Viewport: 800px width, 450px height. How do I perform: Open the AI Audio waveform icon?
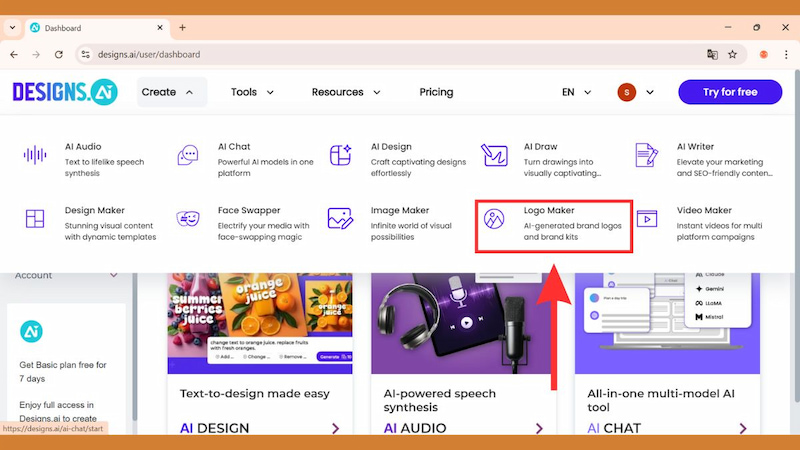(35, 155)
